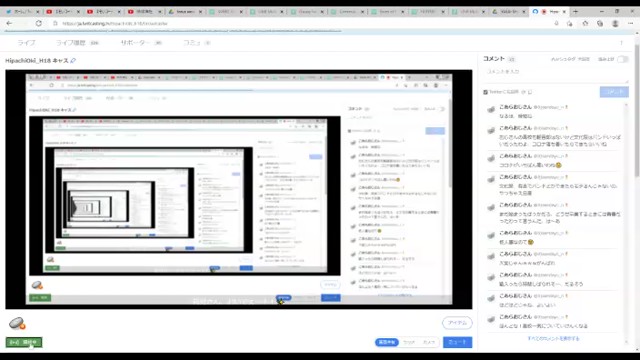Viewport: 640px width, 360px height.
Task: Toggle the comment read-aloud switch
Action: coord(622,59)
